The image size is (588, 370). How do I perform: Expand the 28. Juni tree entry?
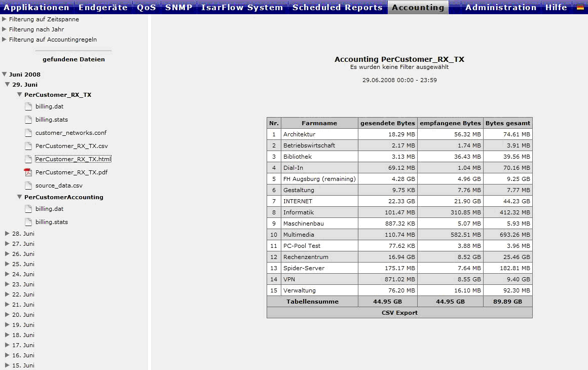pos(7,234)
